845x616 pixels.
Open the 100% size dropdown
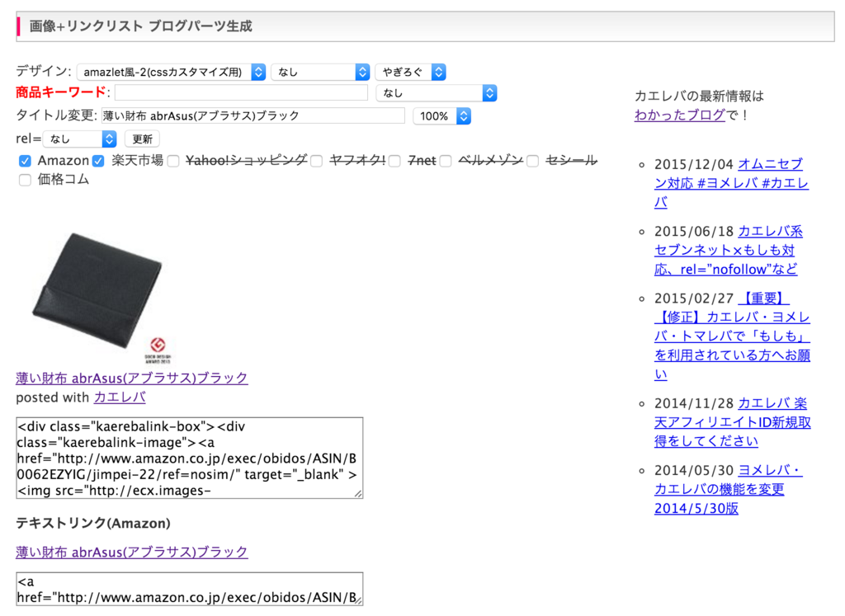click(x=442, y=115)
